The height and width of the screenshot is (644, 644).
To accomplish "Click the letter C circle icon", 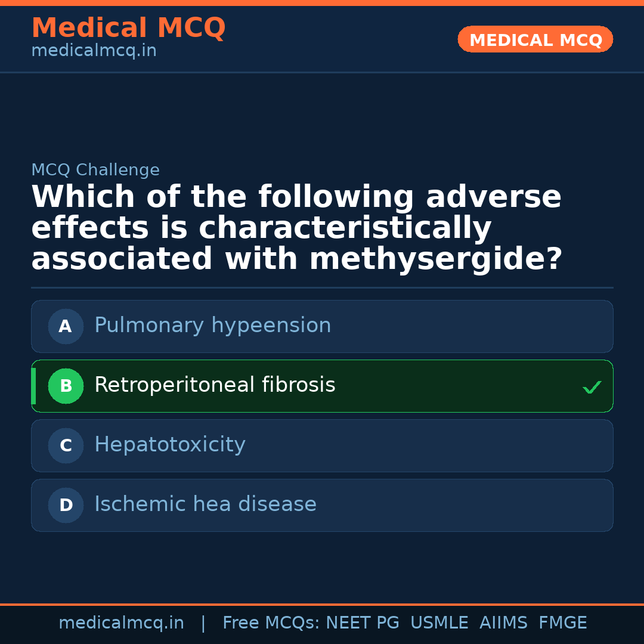I will [66, 445].
